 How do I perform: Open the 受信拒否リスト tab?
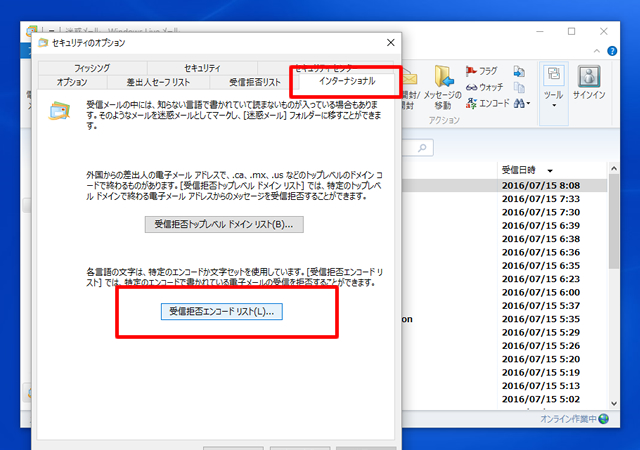[x=254, y=82]
